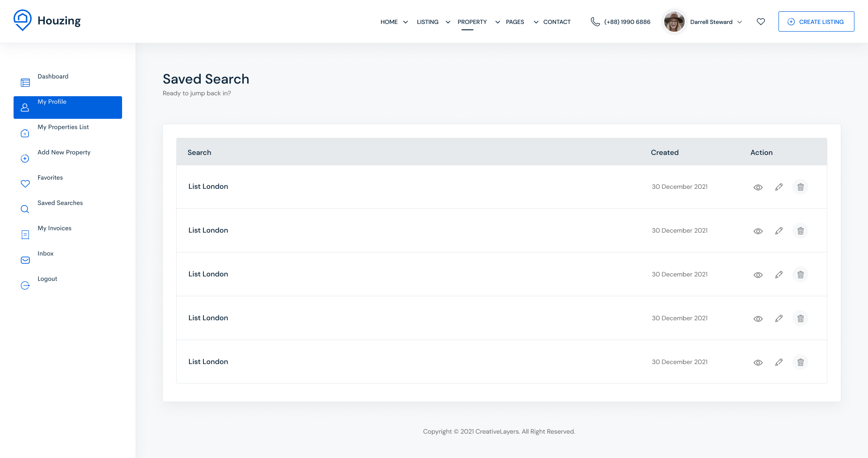This screenshot has height=458, width=868.
Task: Click the Houzing logo icon
Action: pyautogui.click(x=22, y=20)
